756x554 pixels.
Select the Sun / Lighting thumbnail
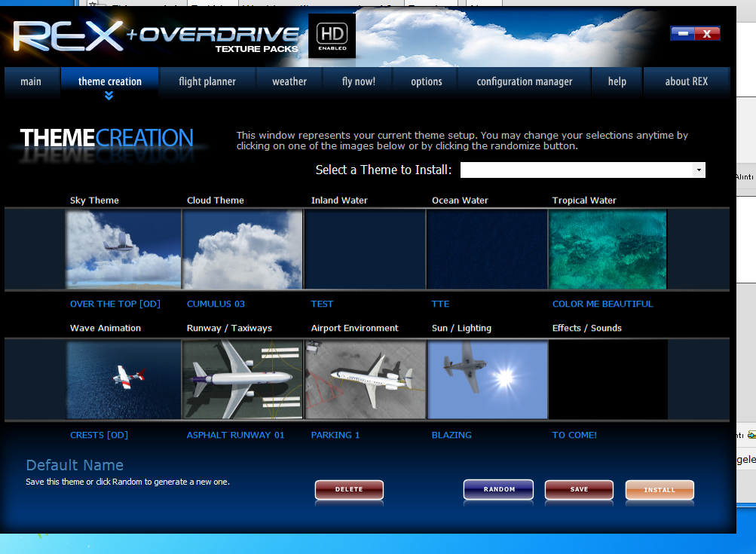point(488,380)
